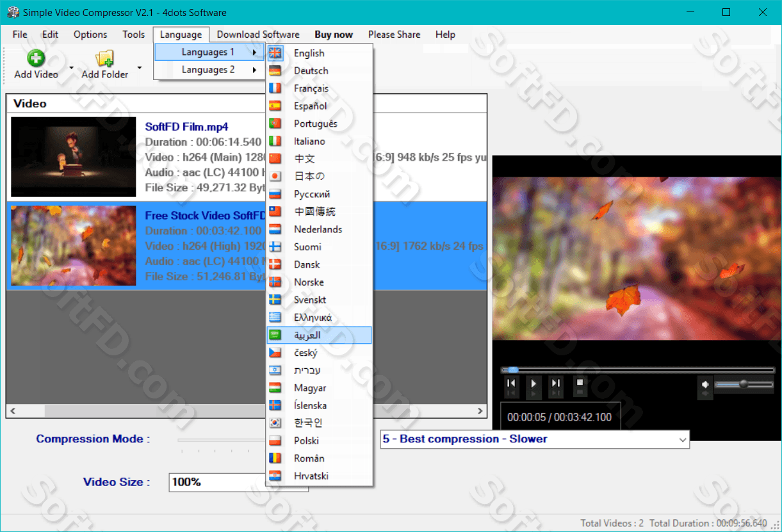Click the Japanese flag icon
The image size is (782, 532).
pos(275,176)
